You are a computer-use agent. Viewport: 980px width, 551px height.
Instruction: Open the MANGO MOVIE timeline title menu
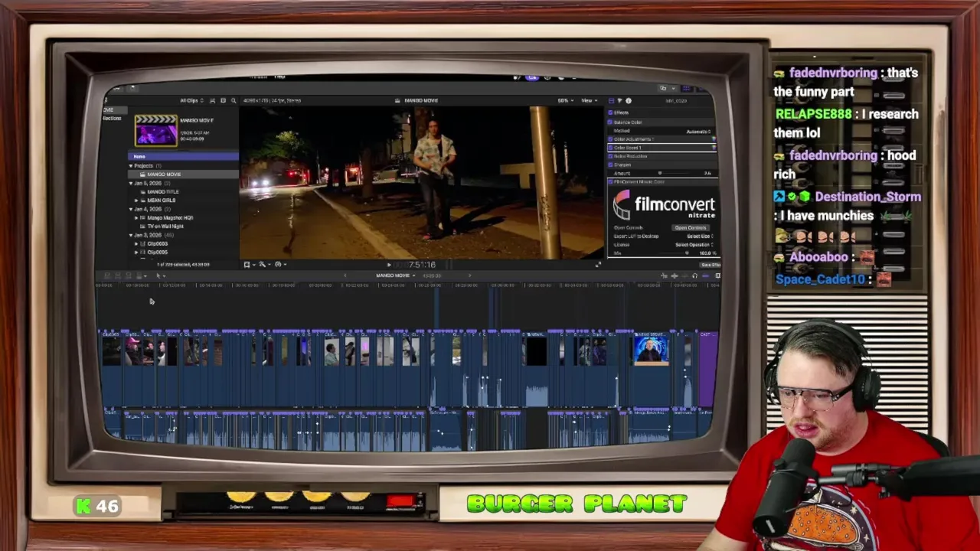point(395,275)
